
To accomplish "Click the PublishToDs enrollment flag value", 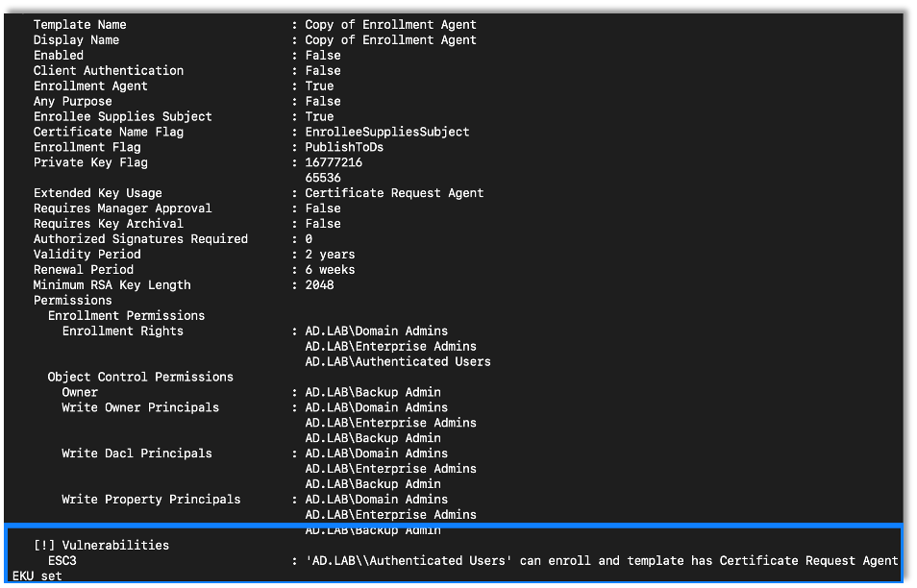I will pyautogui.click(x=344, y=147).
